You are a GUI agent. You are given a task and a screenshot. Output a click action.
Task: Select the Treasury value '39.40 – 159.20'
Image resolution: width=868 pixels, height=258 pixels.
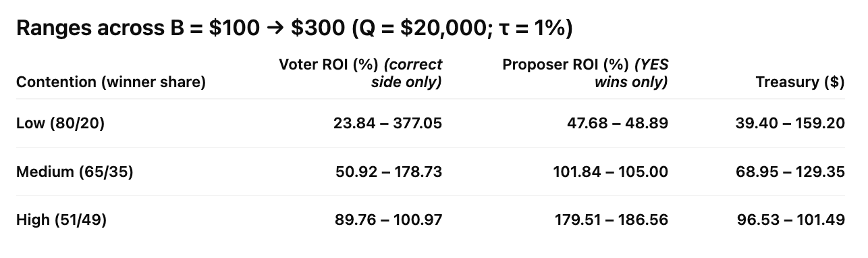coord(790,124)
